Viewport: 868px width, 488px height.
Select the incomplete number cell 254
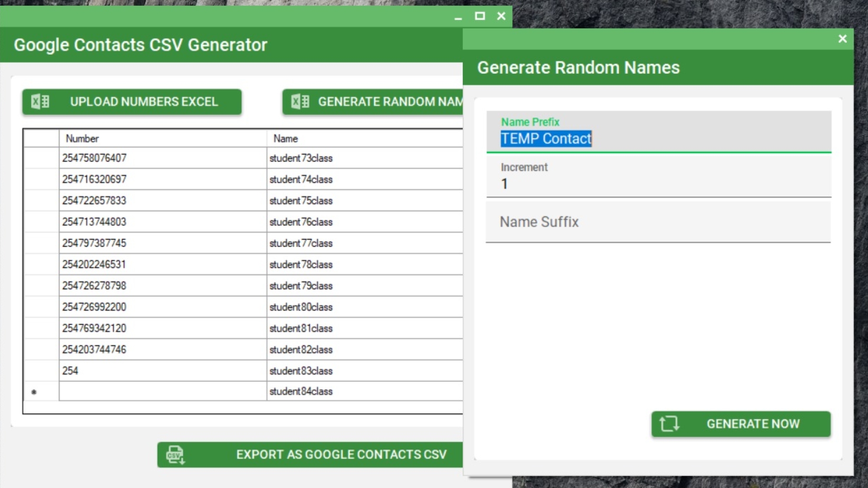coord(163,370)
